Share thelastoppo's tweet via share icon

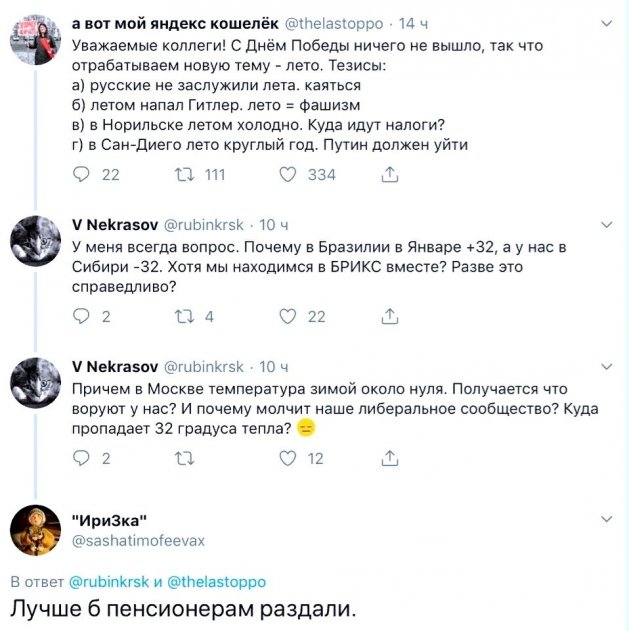390,175
